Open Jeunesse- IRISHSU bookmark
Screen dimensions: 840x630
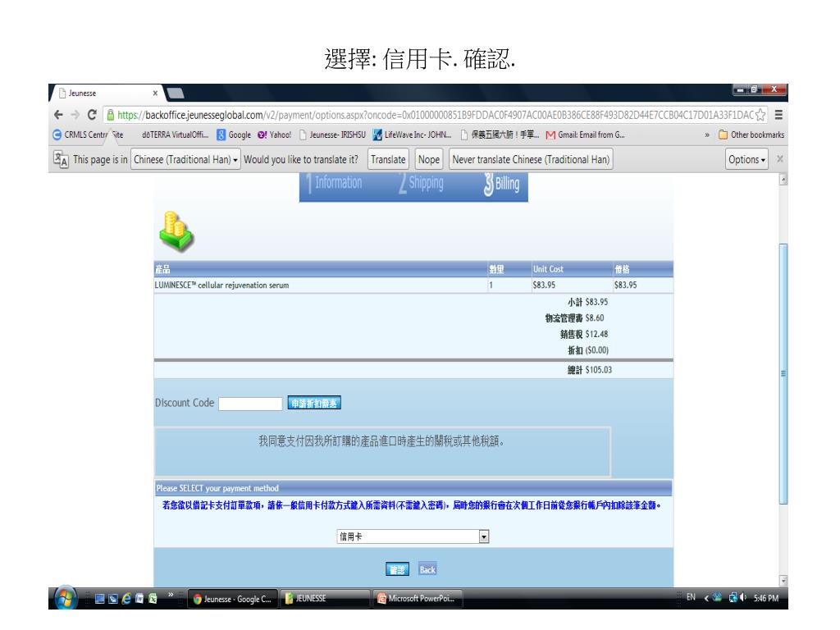[332, 135]
